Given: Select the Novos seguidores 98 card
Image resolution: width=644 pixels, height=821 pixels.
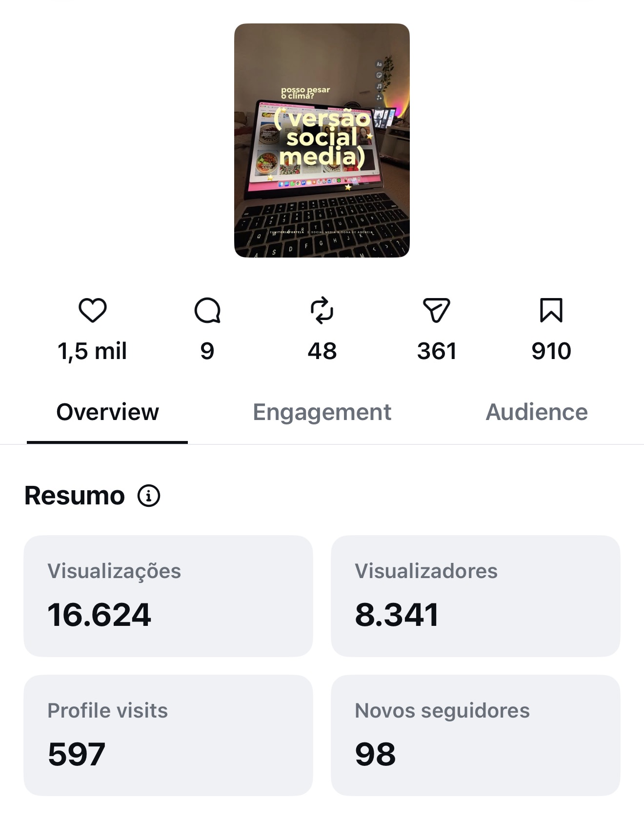Looking at the screenshot, I should pyautogui.click(x=476, y=736).
